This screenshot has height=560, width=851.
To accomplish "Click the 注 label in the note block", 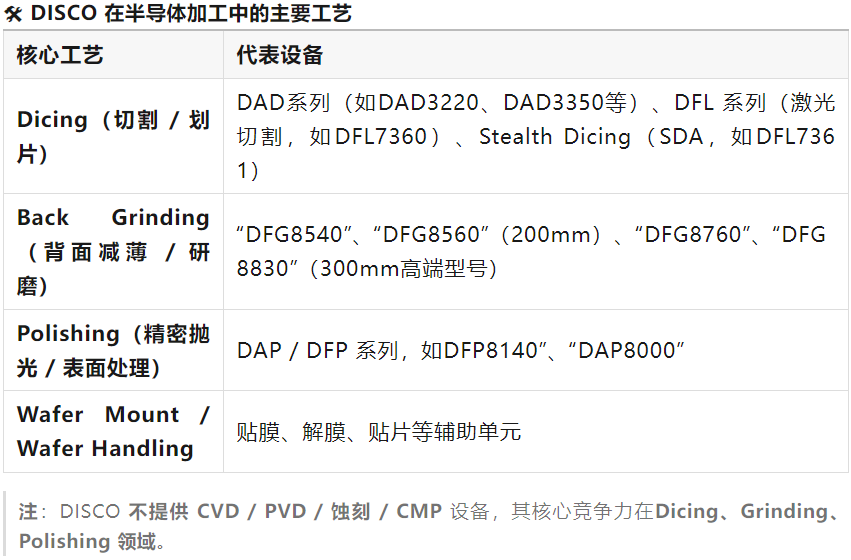I will pos(28,512).
